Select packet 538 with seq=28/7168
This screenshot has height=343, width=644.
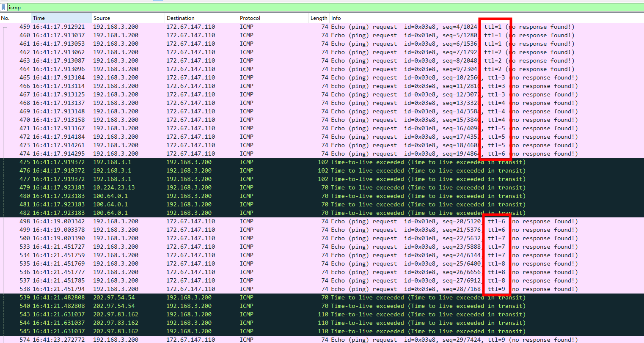click(x=322, y=289)
